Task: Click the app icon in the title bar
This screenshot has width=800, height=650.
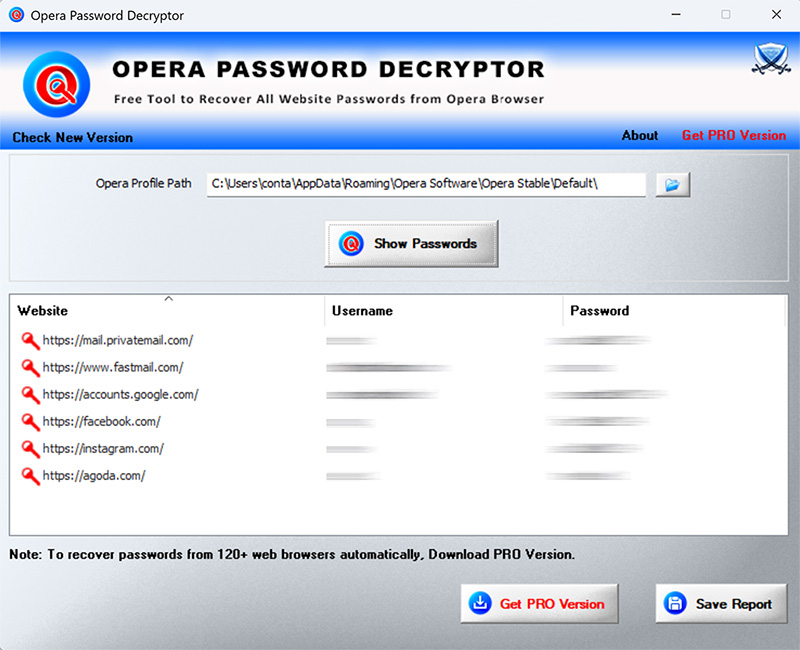Action: tap(14, 15)
